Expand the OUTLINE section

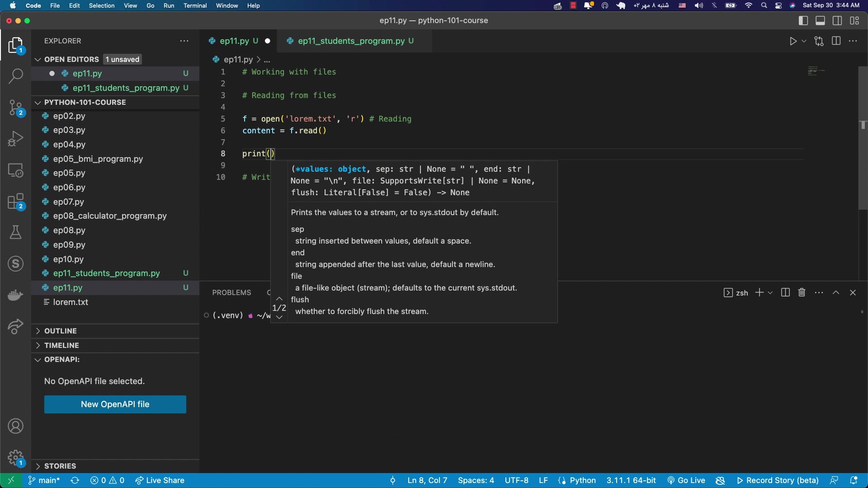[x=60, y=331]
